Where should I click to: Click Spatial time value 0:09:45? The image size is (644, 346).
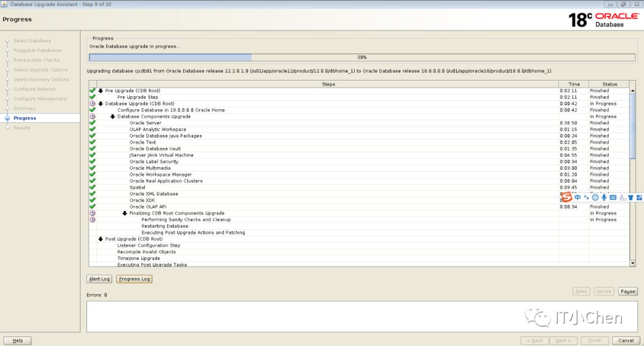coord(568,187)
